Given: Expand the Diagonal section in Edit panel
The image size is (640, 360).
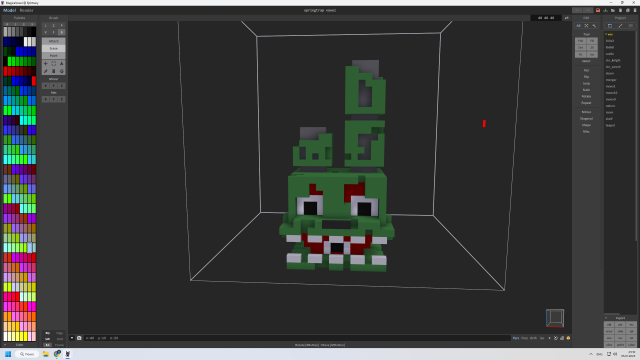Looking at the screenshot, I should tap(586, 118).
